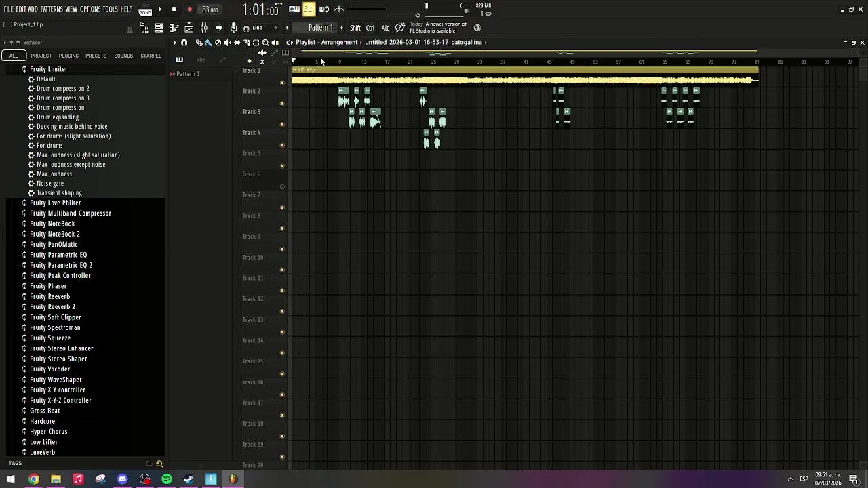
Task: Click the 83.000 tempo field
Action: [x=210, y=9]
